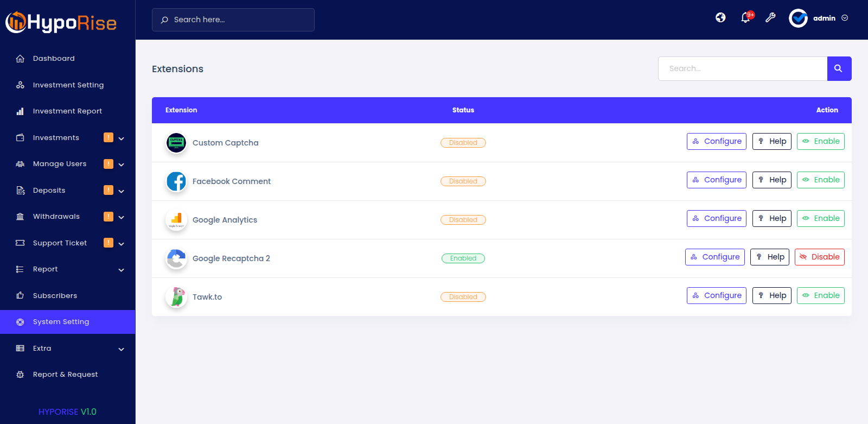Click the Tawk.to parrot icon
The image size is (868, 424).
[x=176, y=297]
